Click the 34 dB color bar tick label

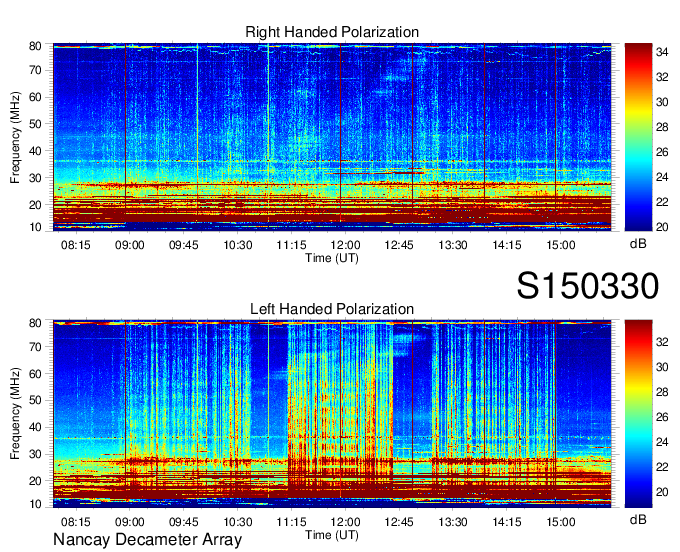coord(662,52)
